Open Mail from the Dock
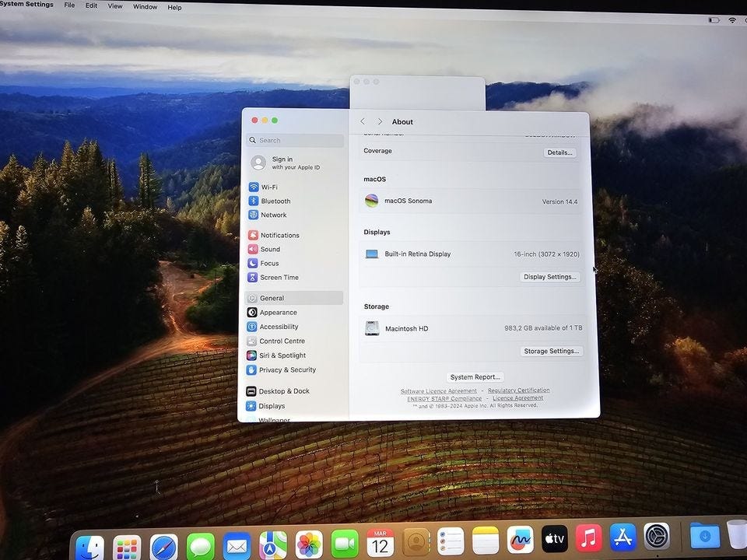 [237, 546]
